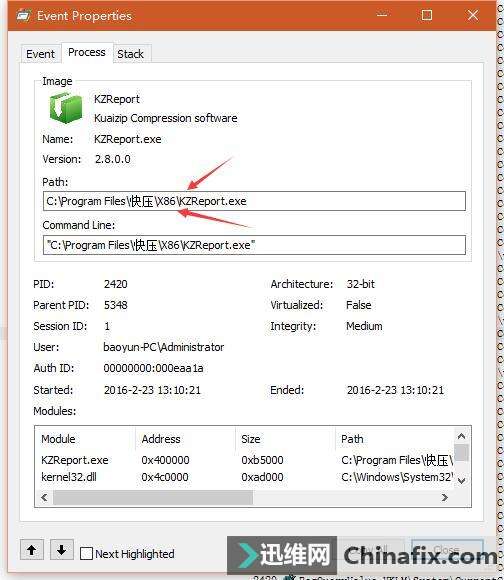Go to next event with down arrow
This screenshot has width=504, height=580.
tap(62, 550)
